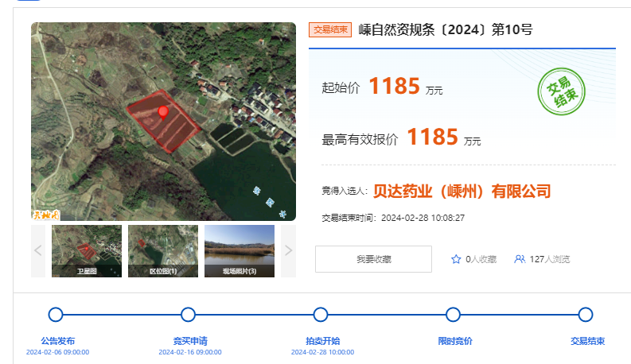
Task: Jump to the final 交易结束 timeline node
Action: click(x=585, y=315)
